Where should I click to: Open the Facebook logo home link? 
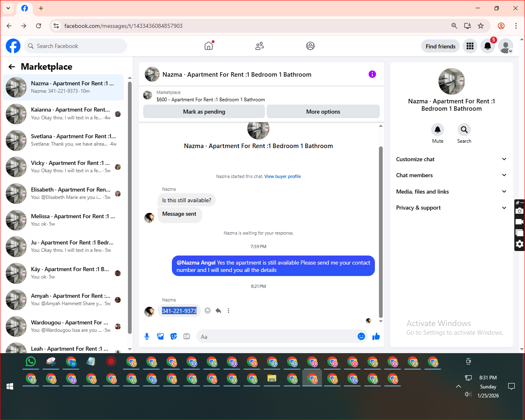click(x=13, y=46)
